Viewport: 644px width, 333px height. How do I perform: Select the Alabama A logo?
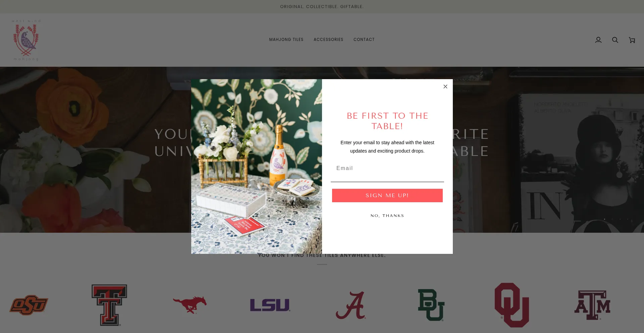(x=351, y=305)
